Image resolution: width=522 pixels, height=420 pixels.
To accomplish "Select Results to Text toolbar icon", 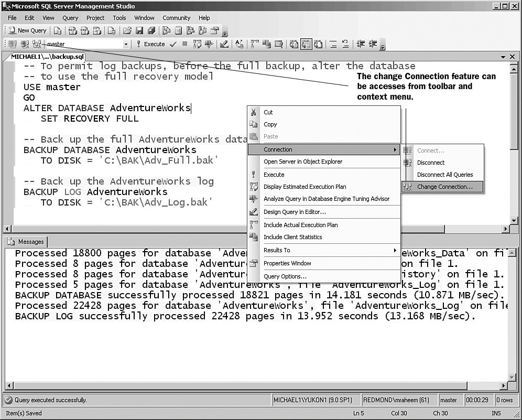I will point(293,44).
